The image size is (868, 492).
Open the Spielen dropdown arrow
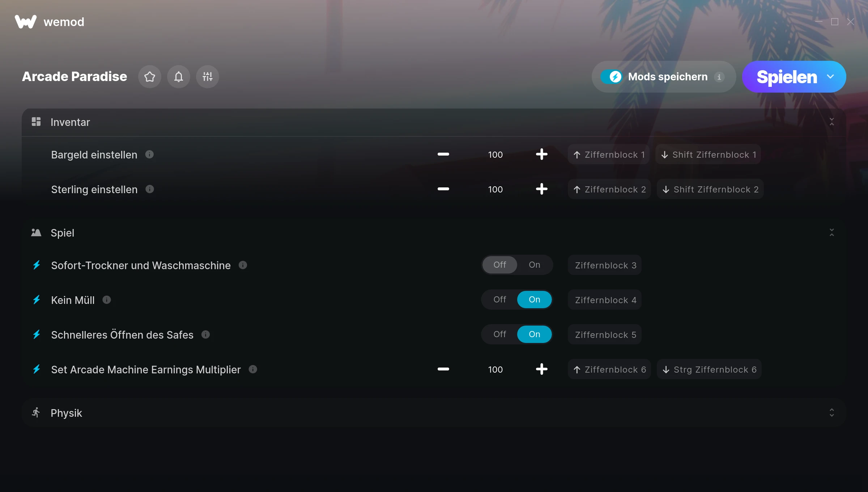(830, 77)
